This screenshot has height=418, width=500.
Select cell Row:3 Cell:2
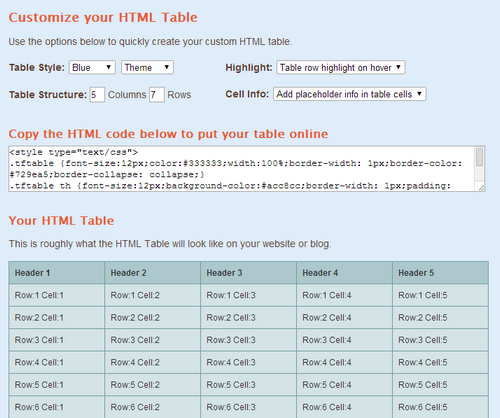pyautogui.click(x=153, y=340)
